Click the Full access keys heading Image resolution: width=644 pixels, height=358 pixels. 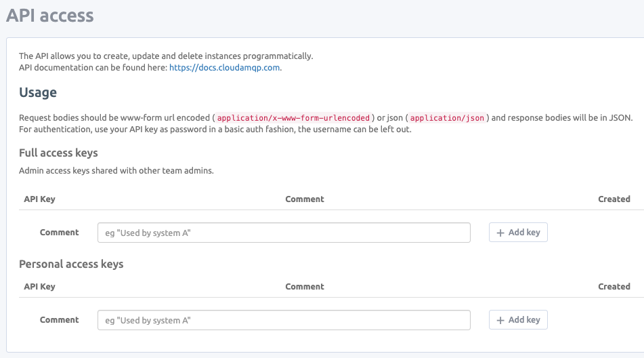tap(58, 153)
